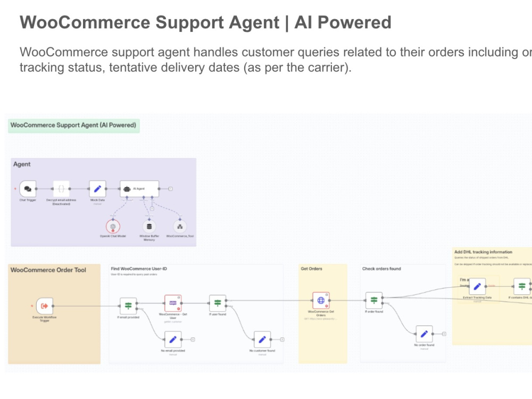Open the Extract Tracking Data node
This screenshot has height=399, width=532.
tap(477, 287)
